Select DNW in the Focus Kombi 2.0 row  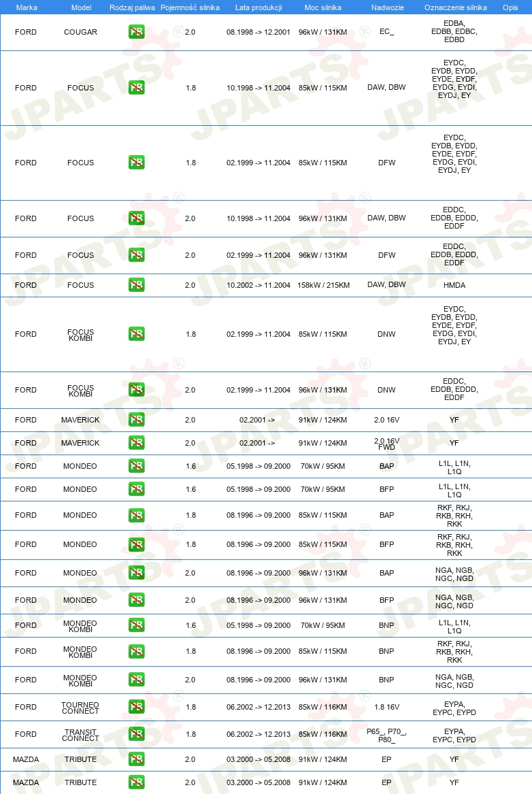pos(386,390)
